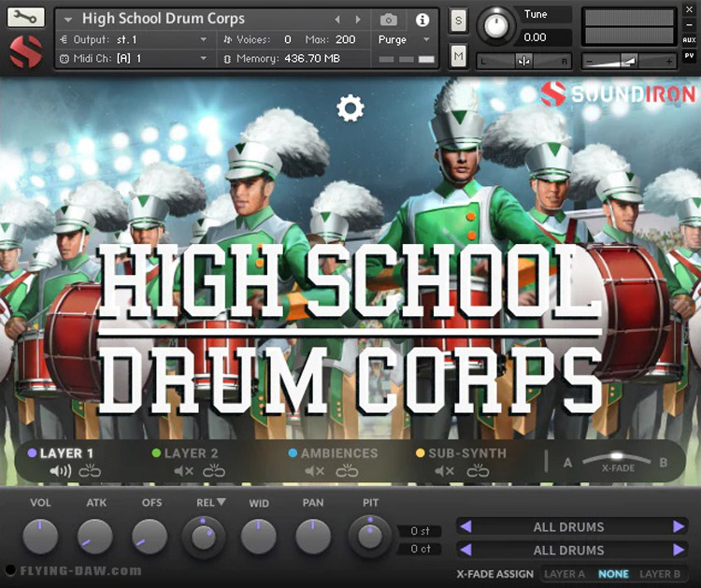Select the Sub-Synth tab
701x588 pixels.
coord(467,453)
